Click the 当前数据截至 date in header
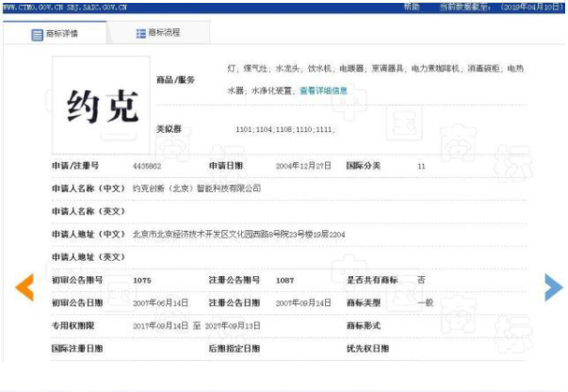This screenshot has height=392, width=568. click(501, 7)
